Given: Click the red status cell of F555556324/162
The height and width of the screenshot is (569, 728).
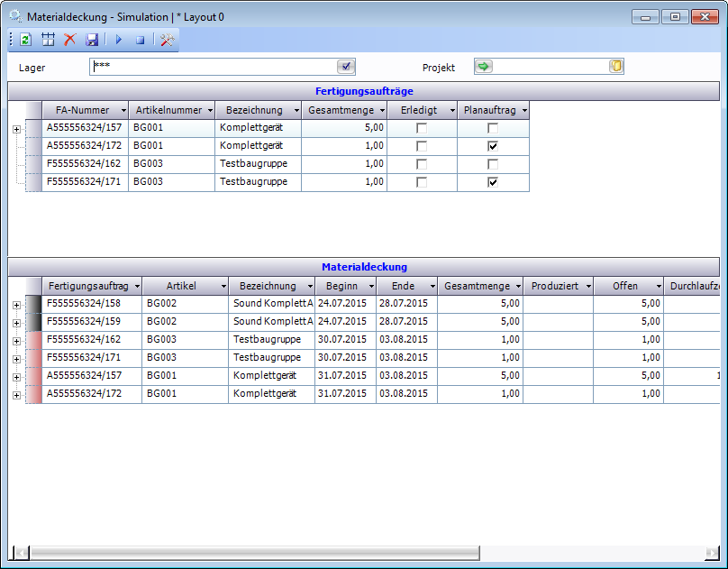Looking at the screenshot, I should [x=34, y=341].
